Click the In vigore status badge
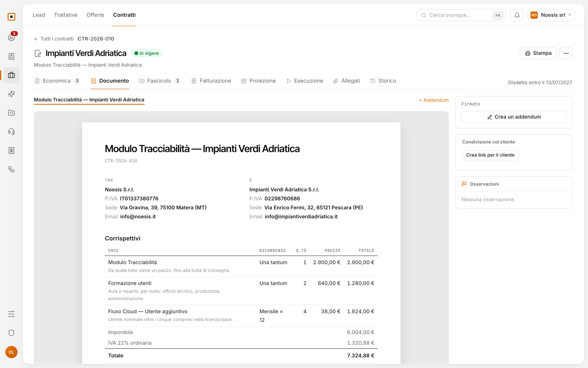 (147, 53)
